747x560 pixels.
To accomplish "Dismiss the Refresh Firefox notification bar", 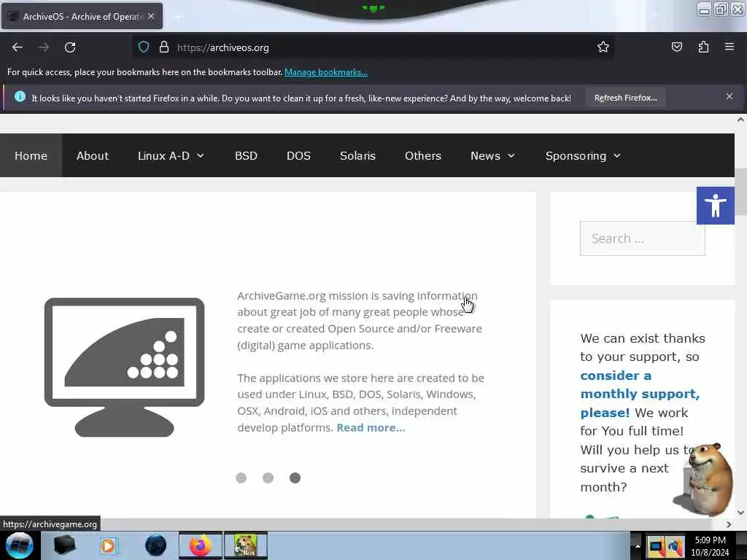I will point(729,97).
